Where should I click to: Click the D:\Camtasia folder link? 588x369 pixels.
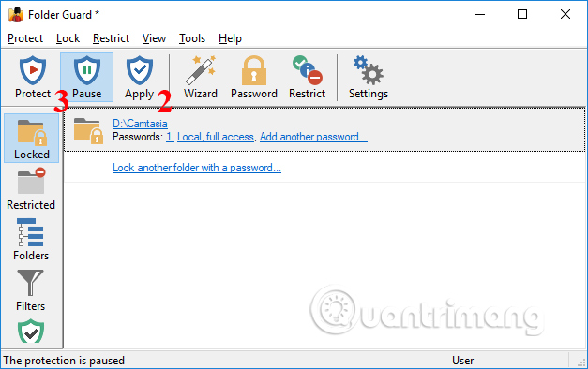(x=140, y=124)
